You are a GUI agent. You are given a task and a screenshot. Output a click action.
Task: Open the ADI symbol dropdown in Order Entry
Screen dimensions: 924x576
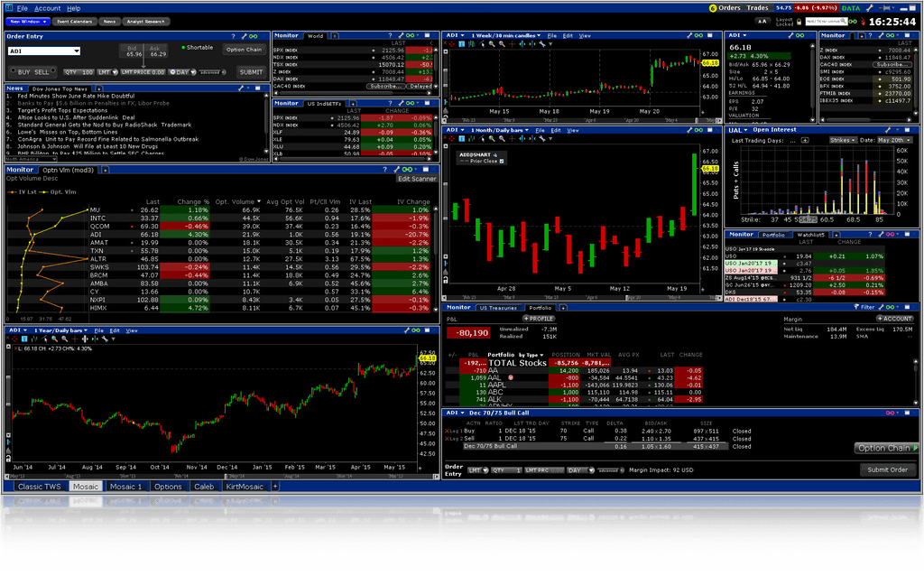77,51
